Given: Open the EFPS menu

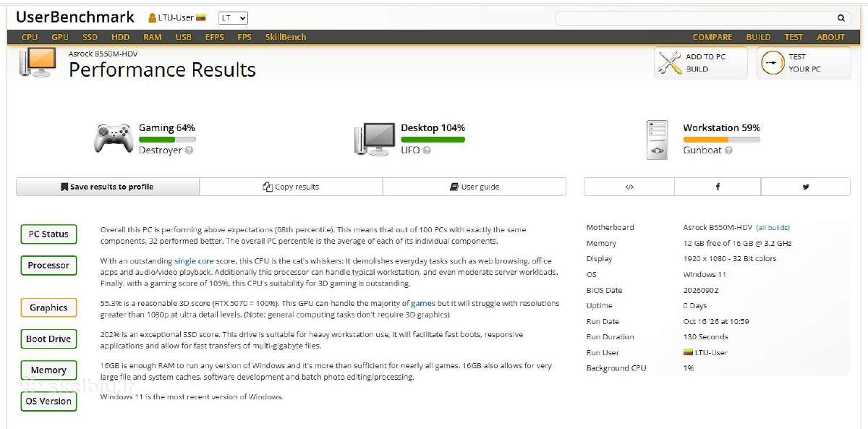Looking at the screenshot, I should (x=215, y=37).
